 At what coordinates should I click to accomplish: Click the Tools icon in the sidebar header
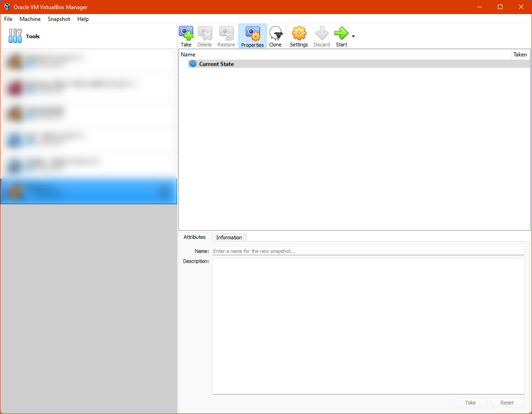(x=15, y=36)
